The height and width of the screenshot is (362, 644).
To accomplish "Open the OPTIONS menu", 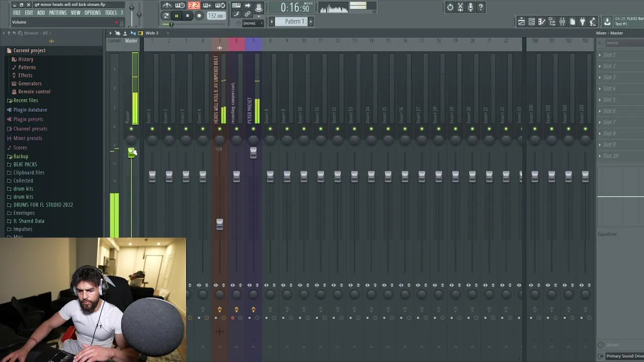I will click(93, 13).
